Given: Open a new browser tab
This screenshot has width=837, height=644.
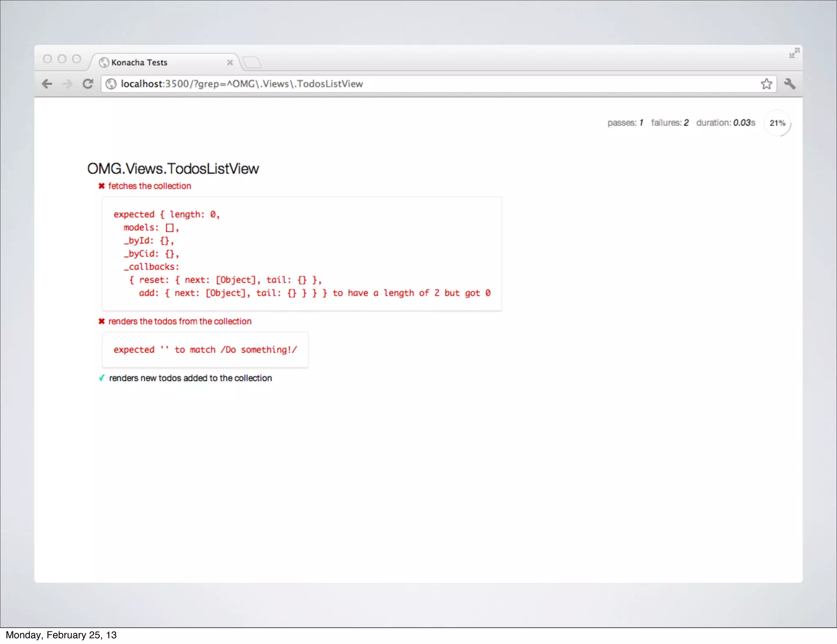Looking at the screenshot, I should (x=252, y=63).
